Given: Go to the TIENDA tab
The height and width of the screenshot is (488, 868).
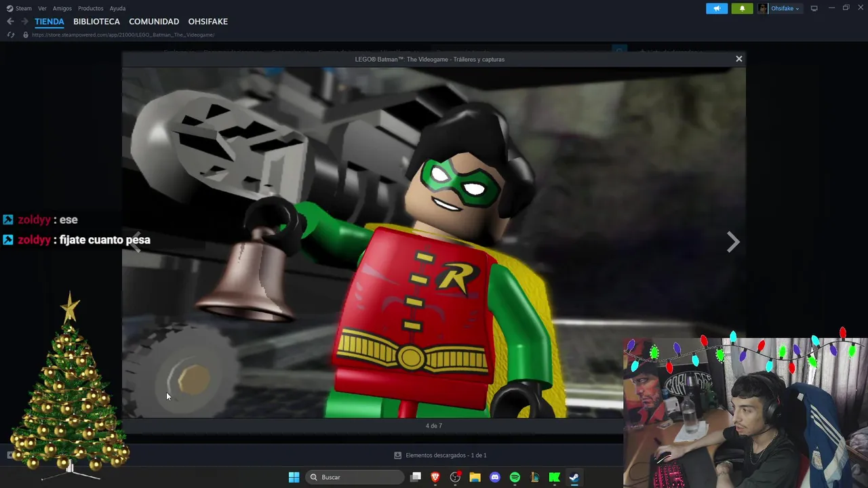Looking at the screenshot, I should [50, 22].
